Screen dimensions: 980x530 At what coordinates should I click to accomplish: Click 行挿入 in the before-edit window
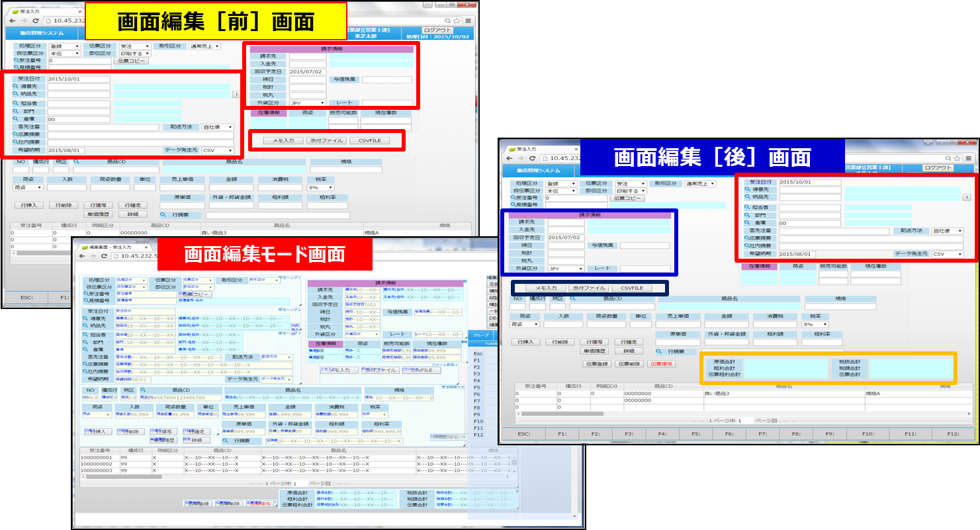pyautogui.click(x=29, y=205)
